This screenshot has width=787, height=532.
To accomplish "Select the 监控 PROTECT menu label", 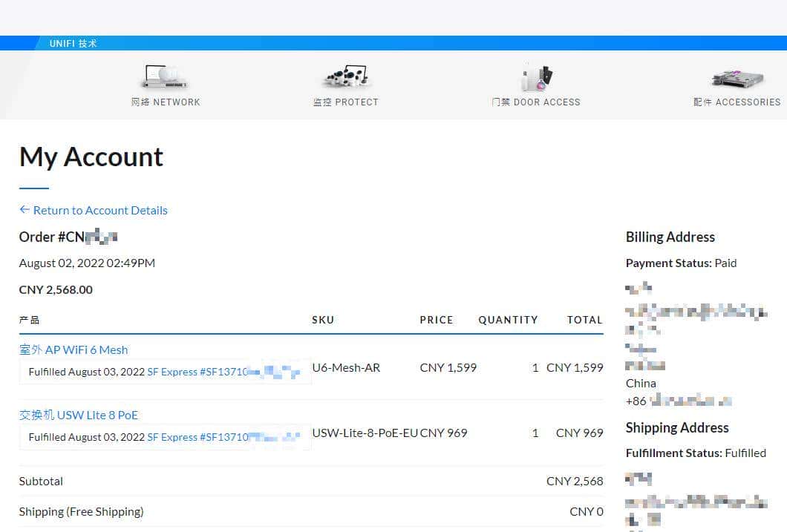I will click(x=346, y=102).
